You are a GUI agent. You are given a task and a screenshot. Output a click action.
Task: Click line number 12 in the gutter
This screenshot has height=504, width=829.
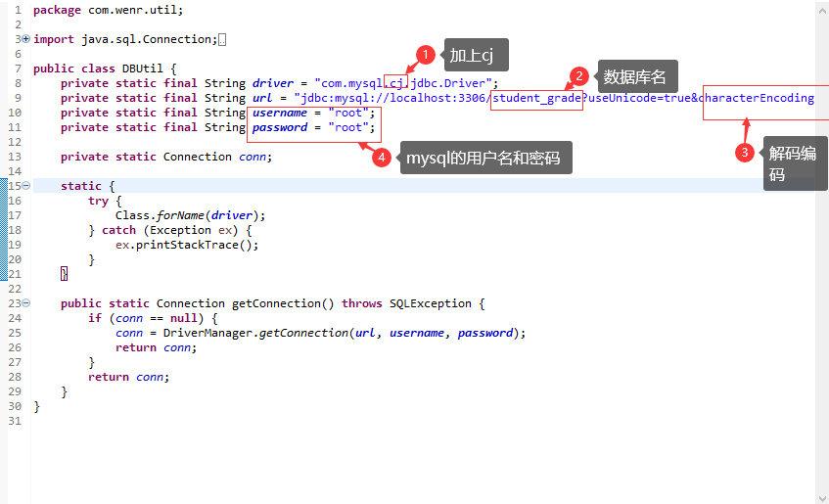pyautogui.click(x=15, y=142)
